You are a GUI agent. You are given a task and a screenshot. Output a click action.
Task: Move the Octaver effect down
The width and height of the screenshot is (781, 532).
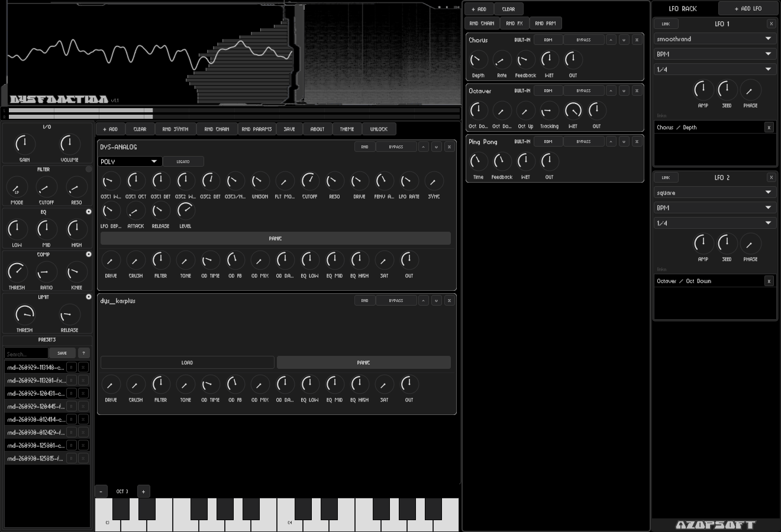click(x=624, y=91)
